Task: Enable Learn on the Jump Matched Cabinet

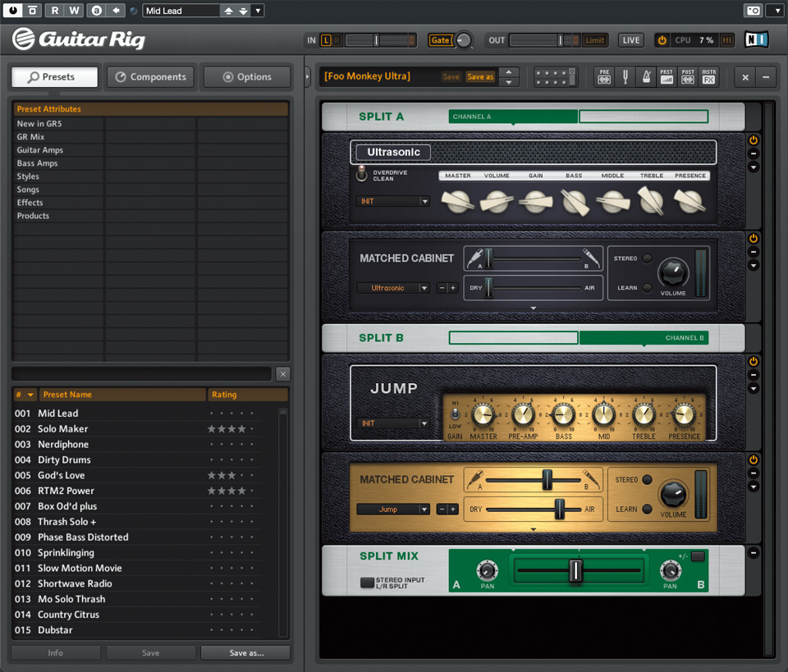Action: [648, 509]
